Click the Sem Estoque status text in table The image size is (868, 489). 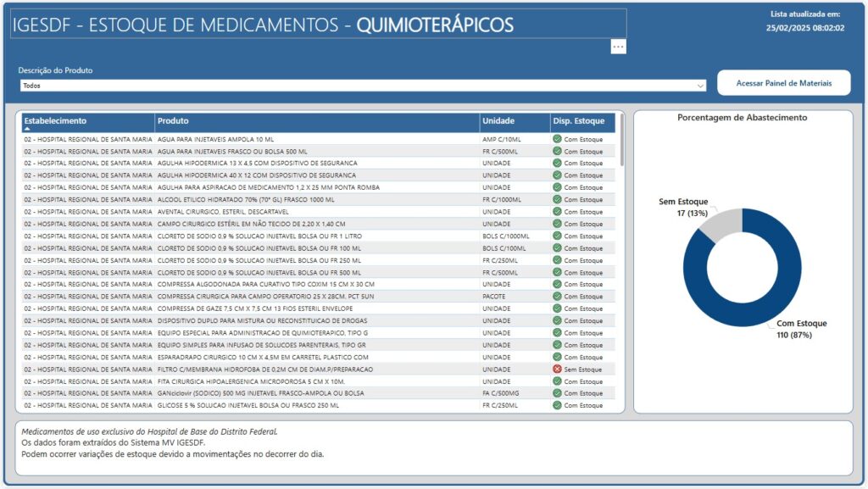[583, 370]
